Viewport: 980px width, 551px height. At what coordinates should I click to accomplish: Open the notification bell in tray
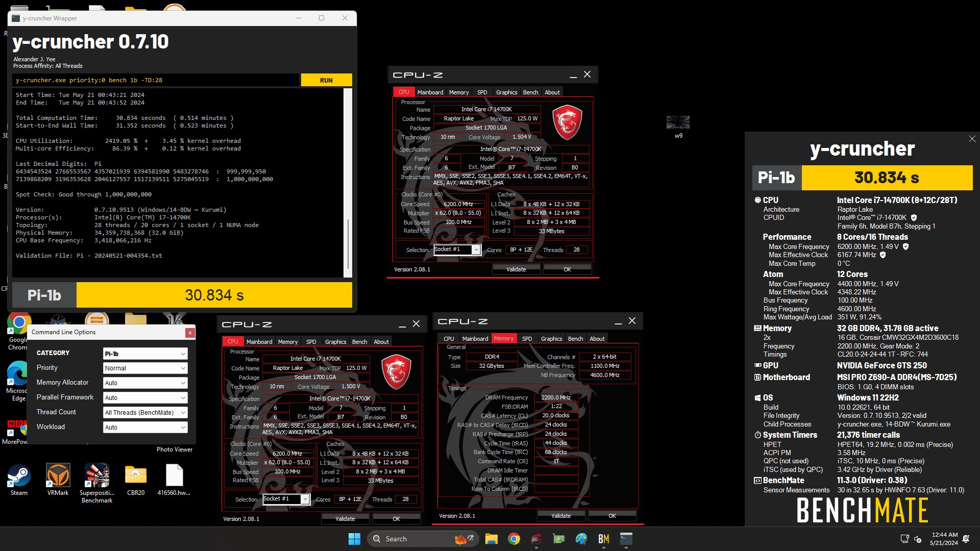(966, 539)
